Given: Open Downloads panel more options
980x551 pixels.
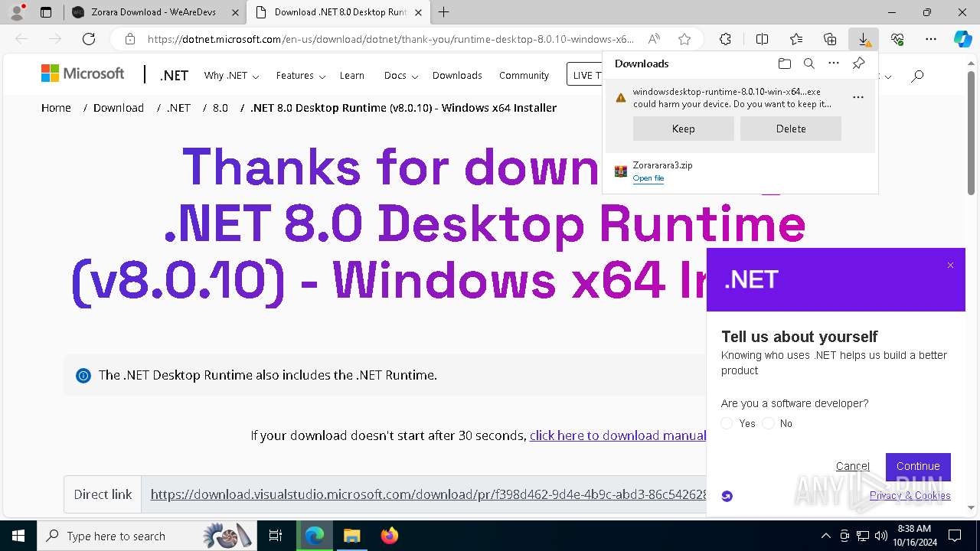Looking at the screenshot, I should coord(834,64).
